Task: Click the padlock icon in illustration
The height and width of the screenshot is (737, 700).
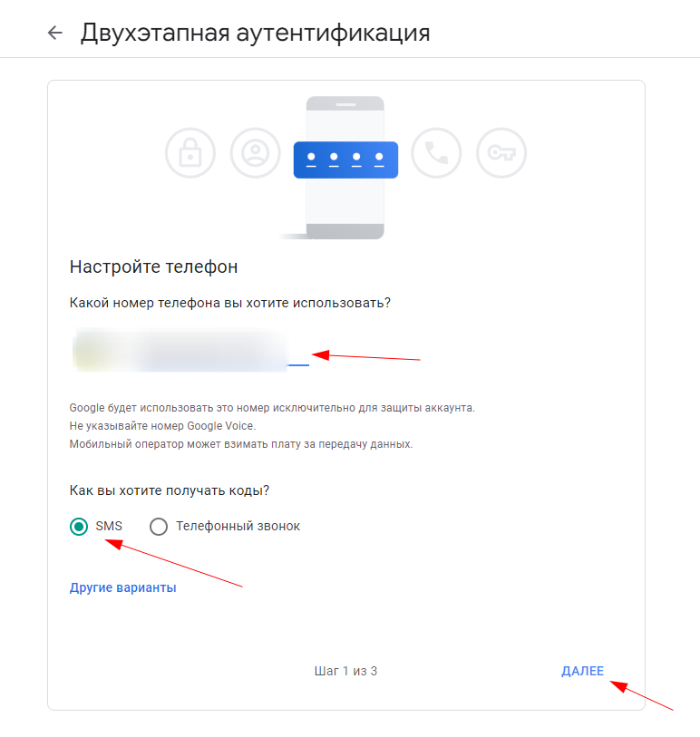Action: (190, 153)
